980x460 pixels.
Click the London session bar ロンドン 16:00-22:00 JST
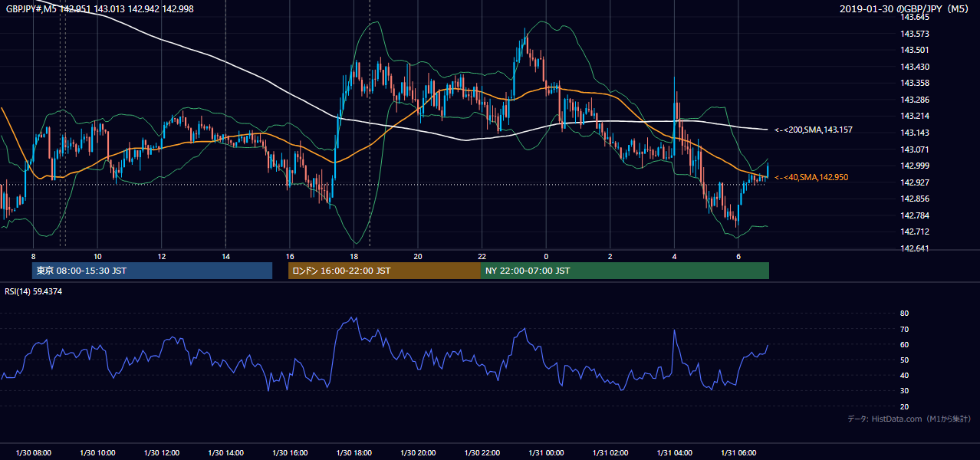pyautogui.click(x=384, y=271)
